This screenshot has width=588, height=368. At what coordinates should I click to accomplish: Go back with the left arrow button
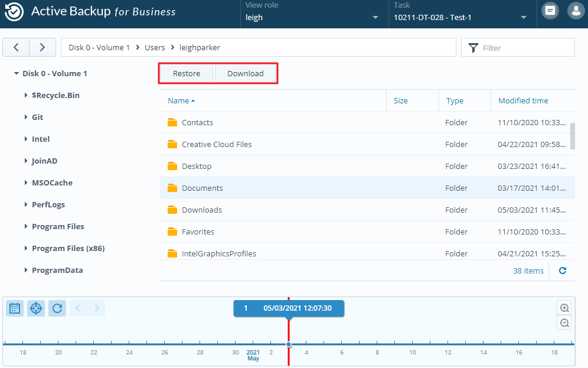(x=16, y=47)
